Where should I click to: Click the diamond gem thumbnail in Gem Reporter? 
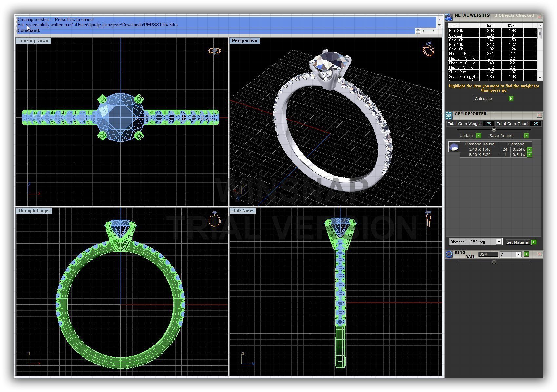coord(454,147)
